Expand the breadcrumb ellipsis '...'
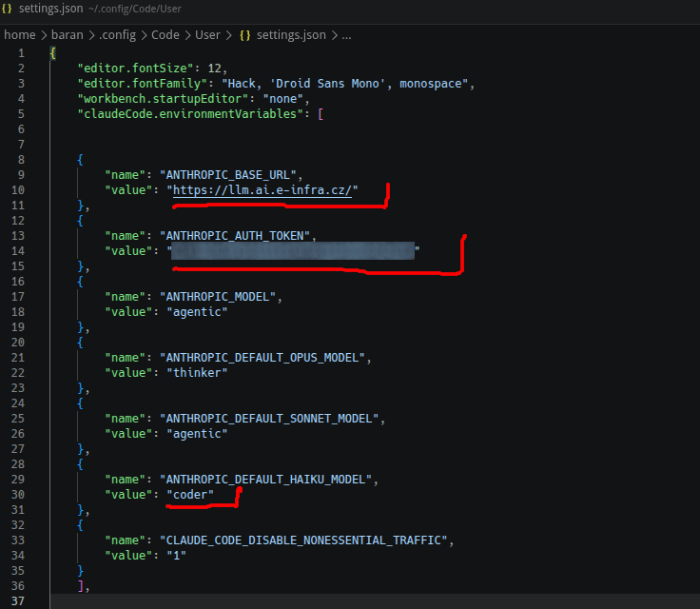The width and height of the screenshot is (700, 609). [x=346, y=36]
